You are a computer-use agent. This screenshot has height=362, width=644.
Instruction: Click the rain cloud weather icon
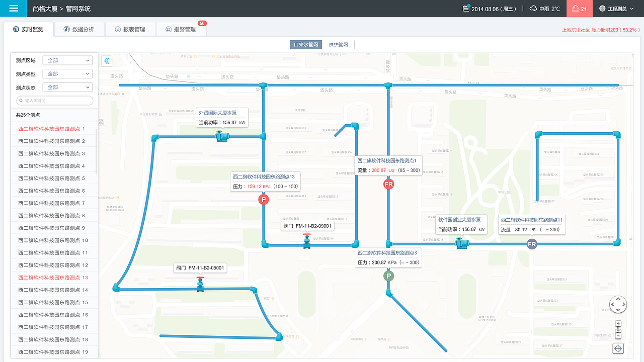click(533, 9)
